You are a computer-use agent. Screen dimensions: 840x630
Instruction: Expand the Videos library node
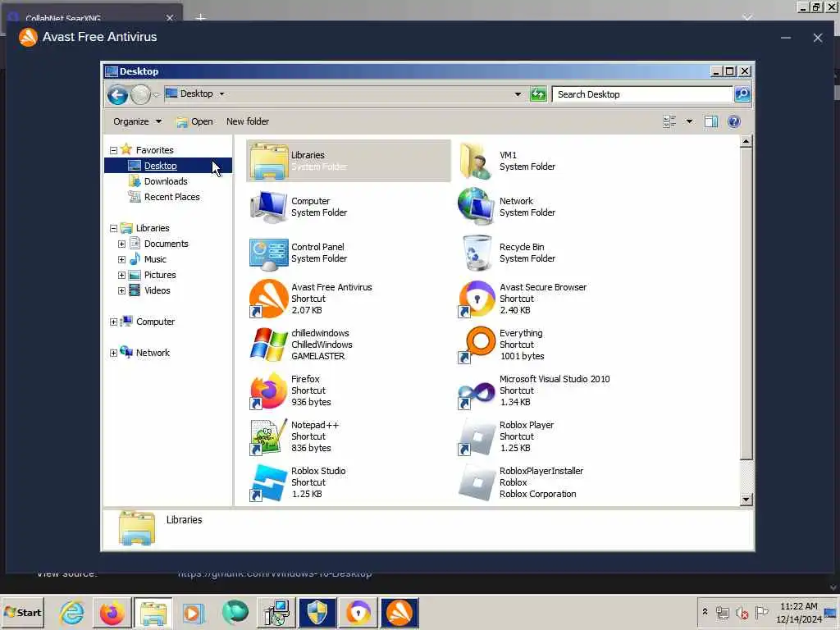(x=121, y=291)
